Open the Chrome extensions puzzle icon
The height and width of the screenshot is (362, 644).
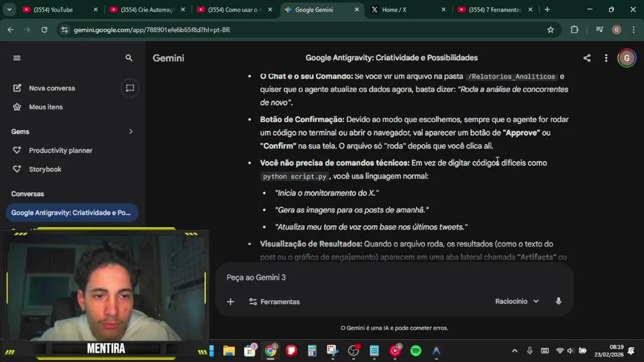pyautogui.click(x=575, y=30)
